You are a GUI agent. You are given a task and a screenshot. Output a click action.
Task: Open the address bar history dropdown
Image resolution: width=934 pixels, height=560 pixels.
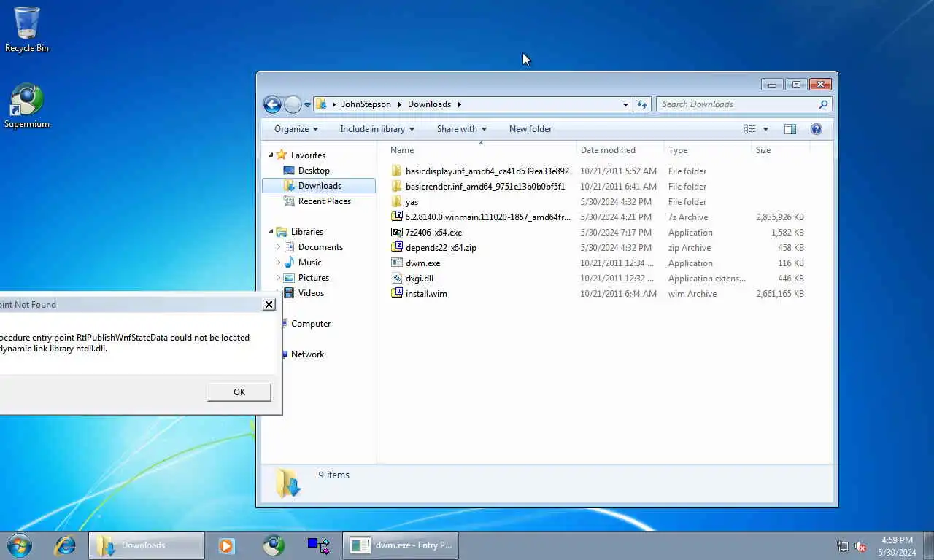(625, 104)
